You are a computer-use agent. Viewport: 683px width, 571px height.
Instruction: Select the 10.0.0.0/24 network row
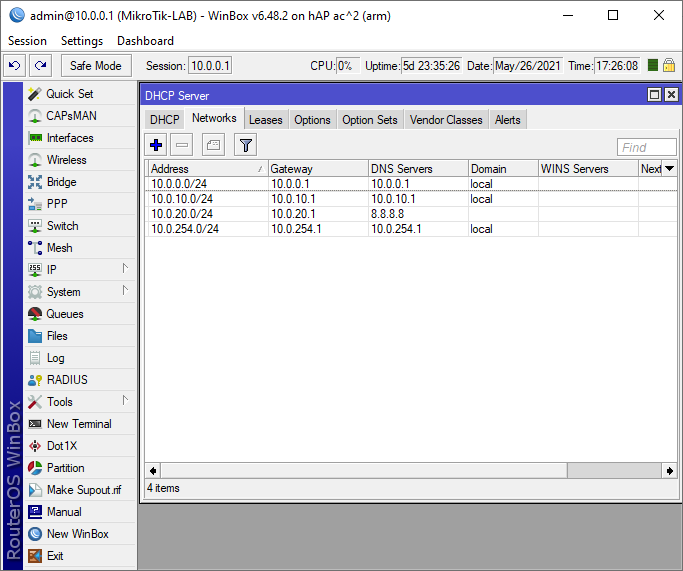pos(411,184)
